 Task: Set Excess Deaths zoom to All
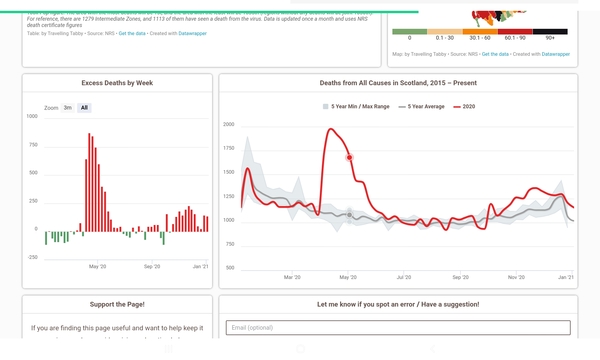(x=84, y=108)
